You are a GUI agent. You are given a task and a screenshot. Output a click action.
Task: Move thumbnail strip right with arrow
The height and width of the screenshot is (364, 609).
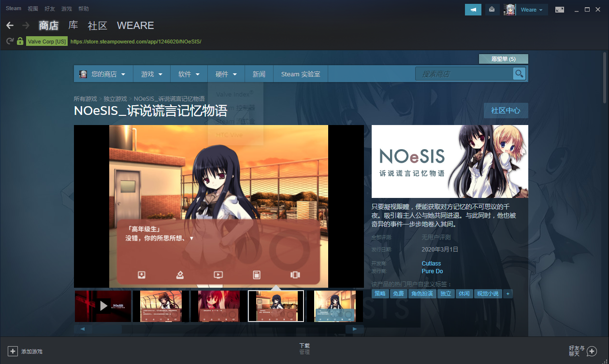pos(355,329)
